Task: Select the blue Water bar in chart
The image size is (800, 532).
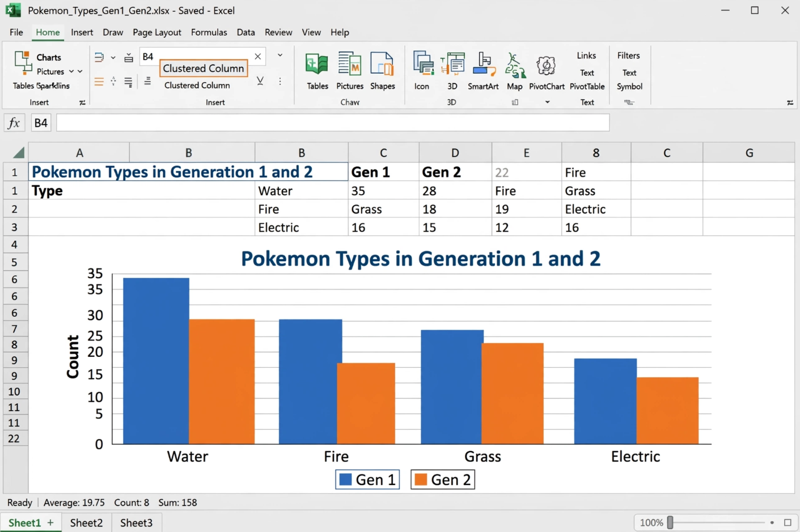Action: pyautogui.click(x=156, y=361)
